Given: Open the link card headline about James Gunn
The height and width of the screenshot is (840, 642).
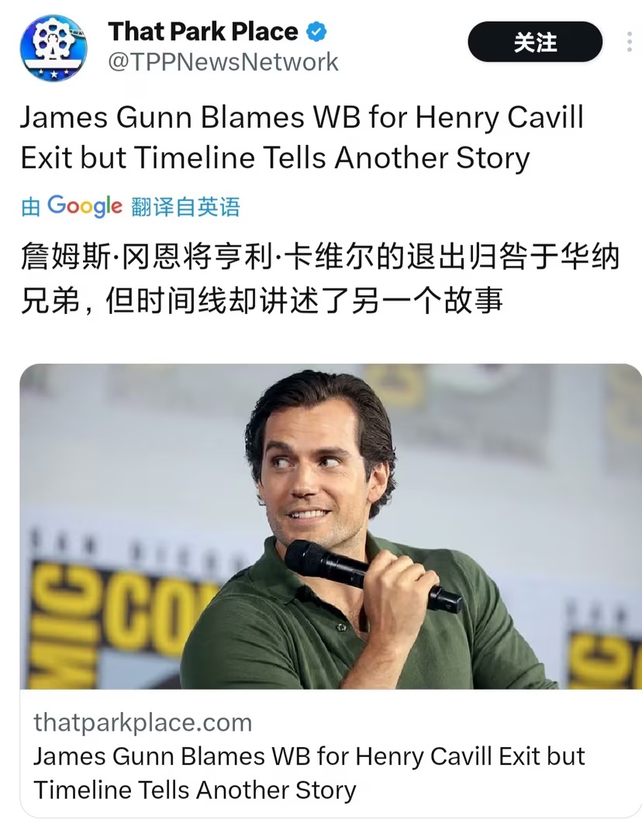Looking at the screenshot, I should [309, 773].
